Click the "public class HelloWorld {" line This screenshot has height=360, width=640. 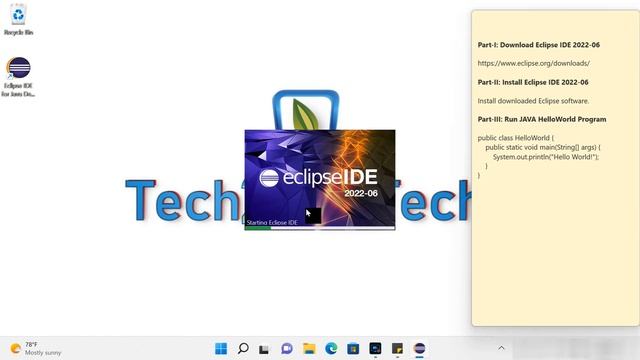[516, 138]
